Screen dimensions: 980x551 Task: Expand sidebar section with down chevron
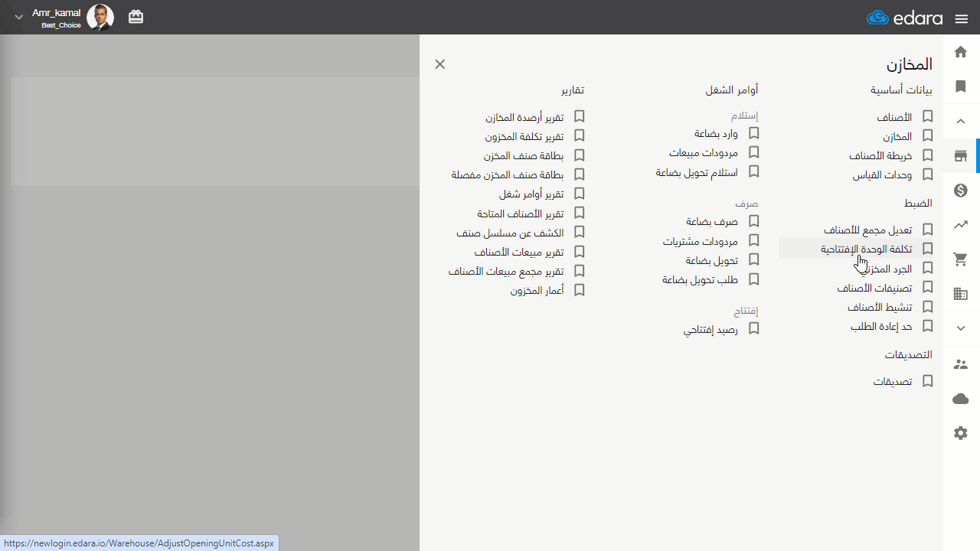pos(961,328)
